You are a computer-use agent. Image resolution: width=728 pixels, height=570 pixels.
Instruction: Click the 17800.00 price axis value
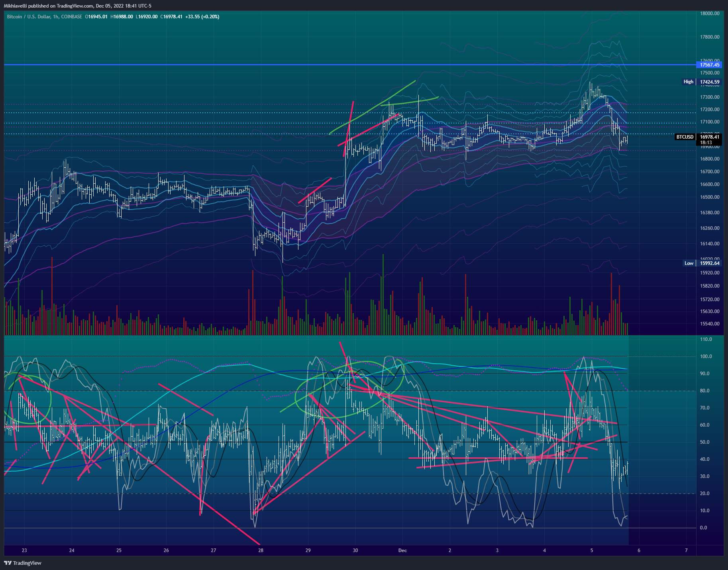coord(710,37)
